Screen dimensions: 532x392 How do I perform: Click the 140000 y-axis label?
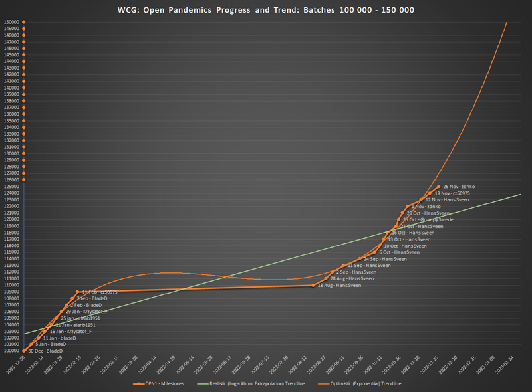pos(11,88)
